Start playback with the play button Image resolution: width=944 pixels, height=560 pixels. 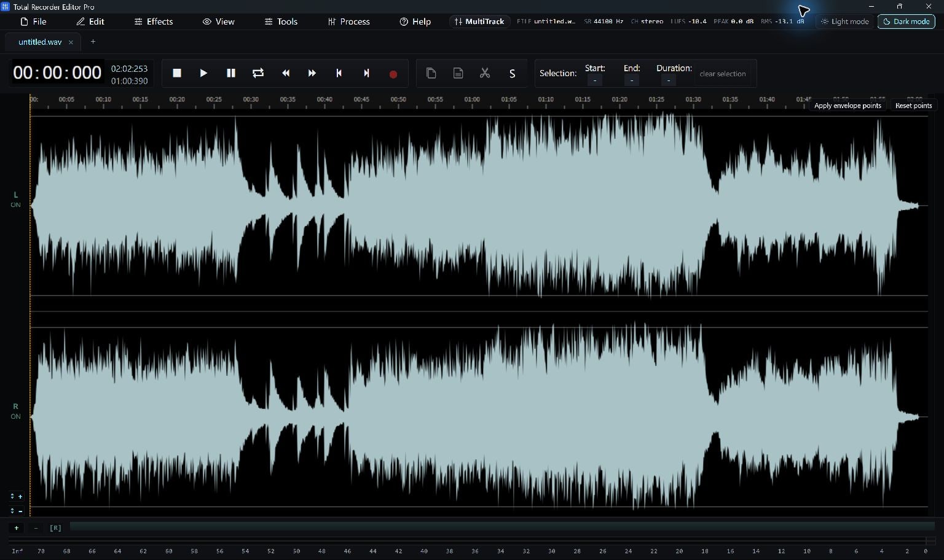point(203,73)
